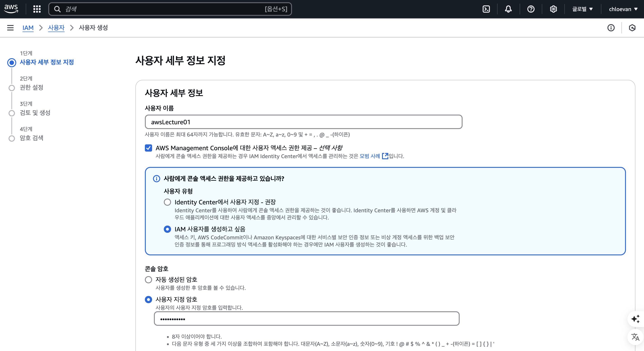
Task: Go to step 1 사용자 세부 정보 지정
Action: 47,62
